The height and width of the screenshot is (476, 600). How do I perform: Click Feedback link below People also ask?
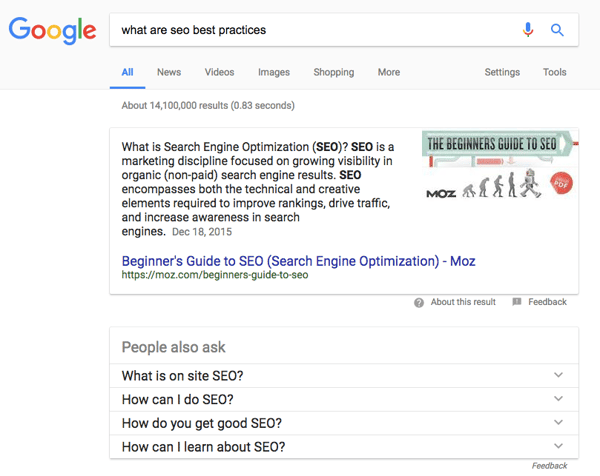point(549,466)
